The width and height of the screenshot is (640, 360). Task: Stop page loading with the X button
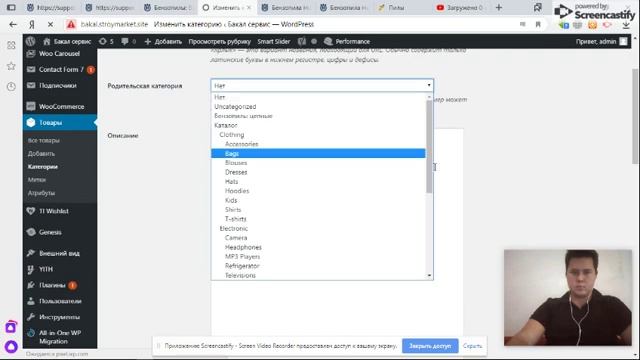[x=50, y=24]
